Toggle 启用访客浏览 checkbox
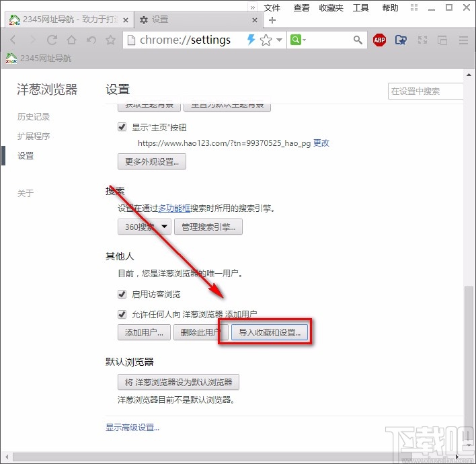The width and height of the screenshot is (476, 464). (x=122, y=294)
